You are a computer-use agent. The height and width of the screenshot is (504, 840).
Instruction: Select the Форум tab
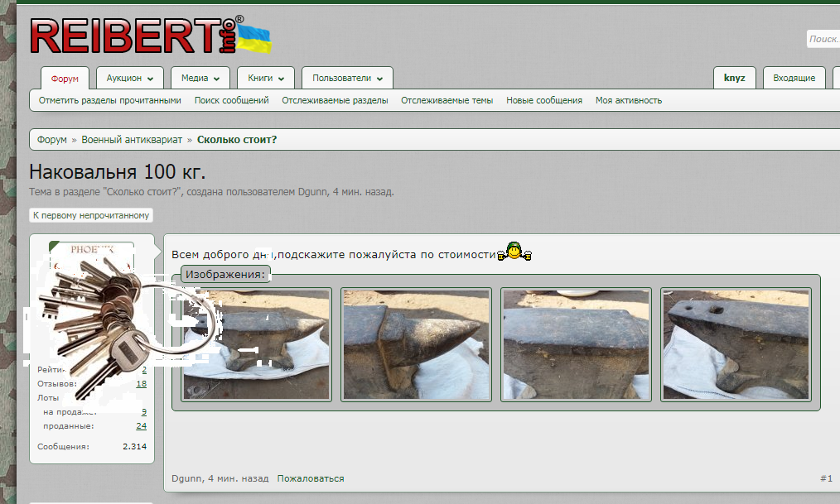[65, 79]
